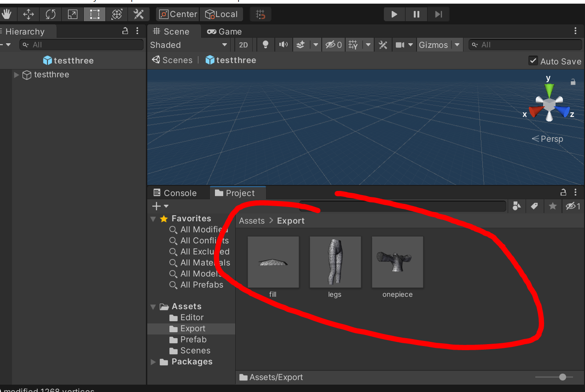585x392 pixels.
Task: Open Scene view options menu
Action: [575, 31]
